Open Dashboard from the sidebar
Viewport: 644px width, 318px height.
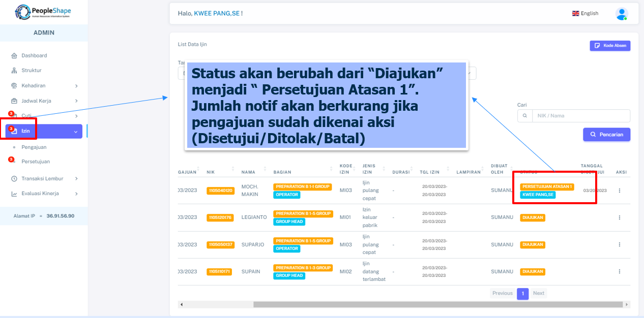tap(34, 55)
